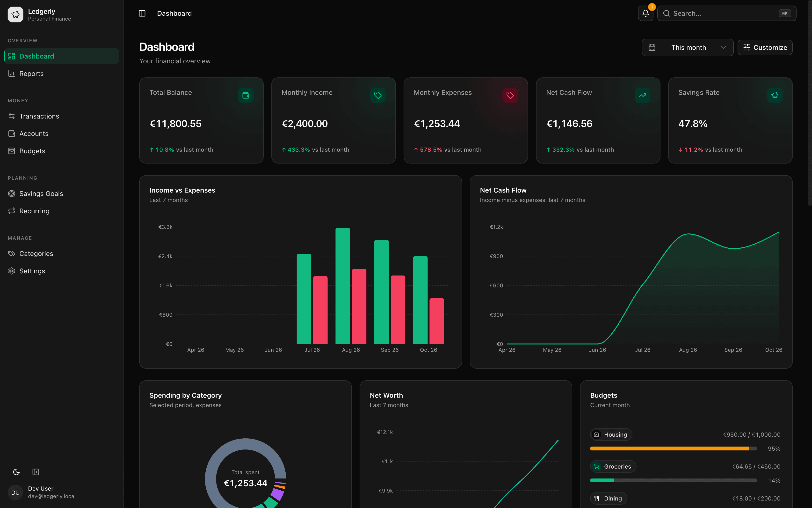812x508 pixels.
Task: Open Recurring in the sidebar
Action: (62, 211)
